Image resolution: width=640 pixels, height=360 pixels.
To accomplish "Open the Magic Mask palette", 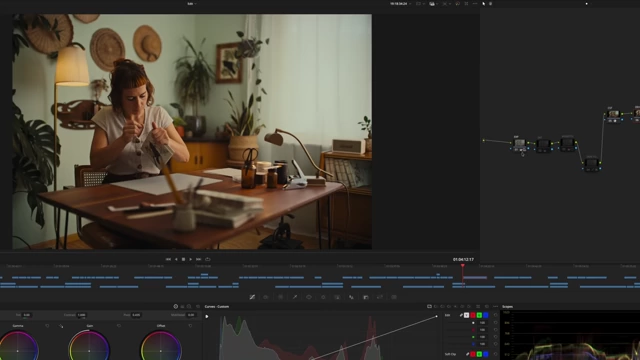I will tap(337, 297).
